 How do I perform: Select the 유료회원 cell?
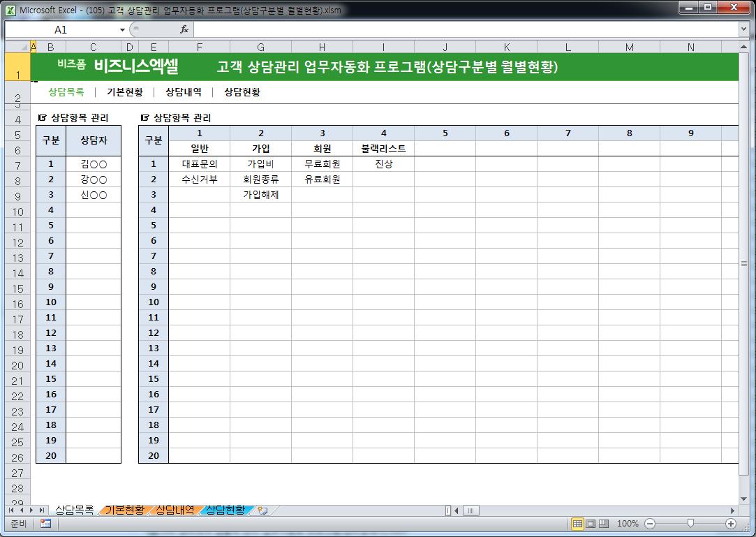coord(322,179)
